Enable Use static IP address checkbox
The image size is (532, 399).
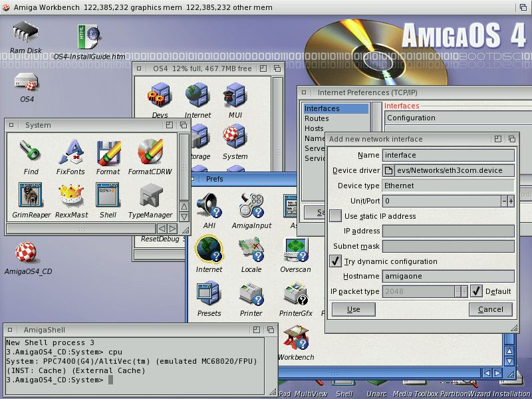point(335,216)
